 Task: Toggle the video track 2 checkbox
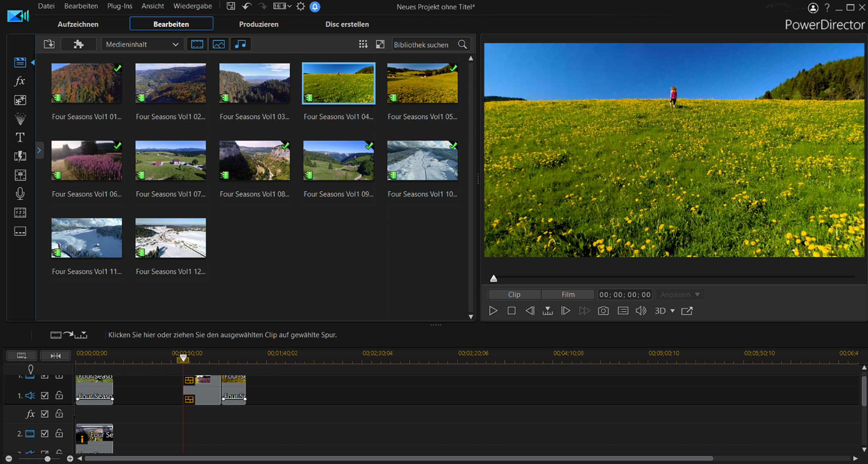pyautogui.click(x=45, y=433)
